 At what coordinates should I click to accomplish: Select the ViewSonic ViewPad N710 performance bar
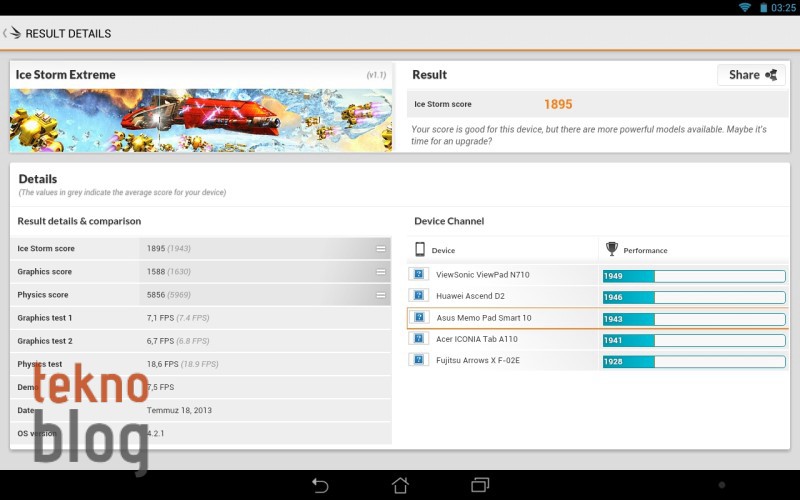(694, 276)
